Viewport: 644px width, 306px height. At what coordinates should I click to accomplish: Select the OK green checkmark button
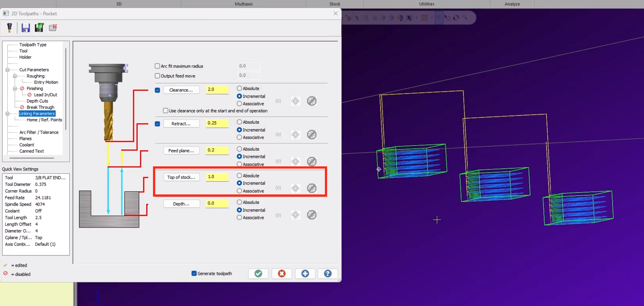[258, 273]
